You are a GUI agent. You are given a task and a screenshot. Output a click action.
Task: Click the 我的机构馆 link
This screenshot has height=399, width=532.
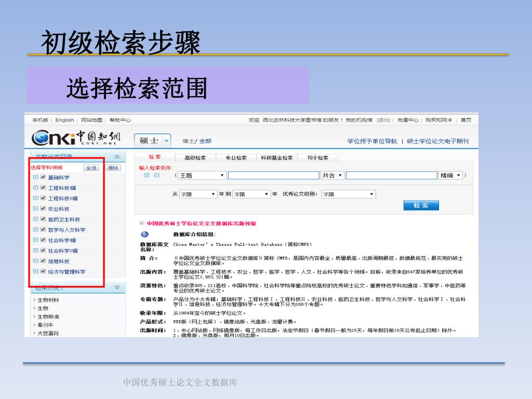(359, 120)
